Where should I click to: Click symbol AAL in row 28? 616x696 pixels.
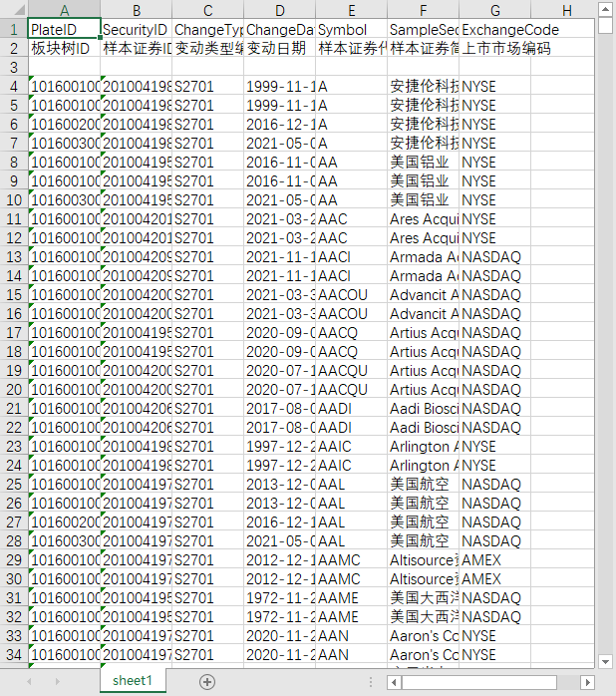[x=352, y=540]
